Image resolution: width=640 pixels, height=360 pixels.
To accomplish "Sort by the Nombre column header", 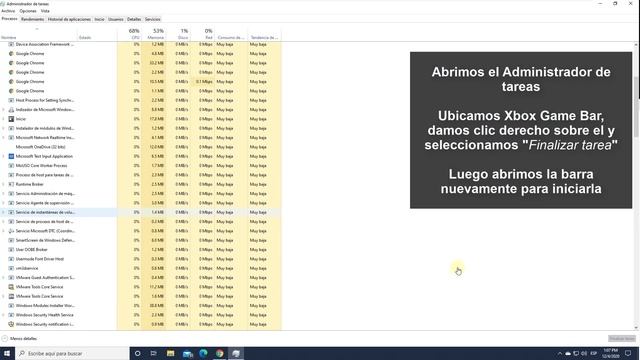I will click(x=38, y=34).
